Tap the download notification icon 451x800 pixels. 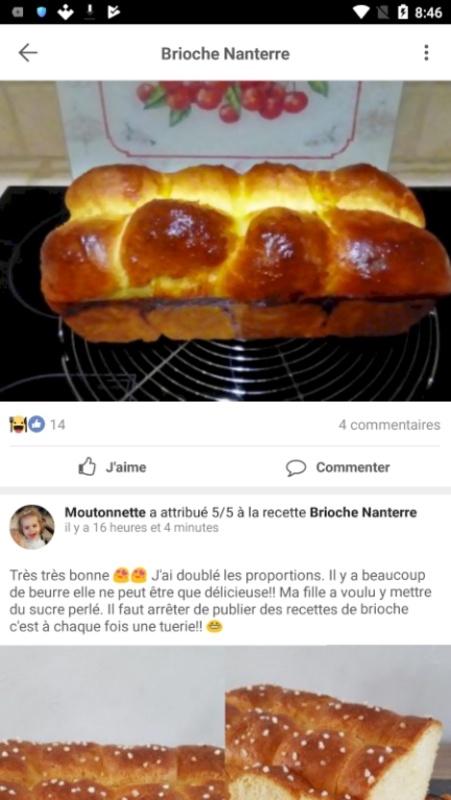click(90, 12)
